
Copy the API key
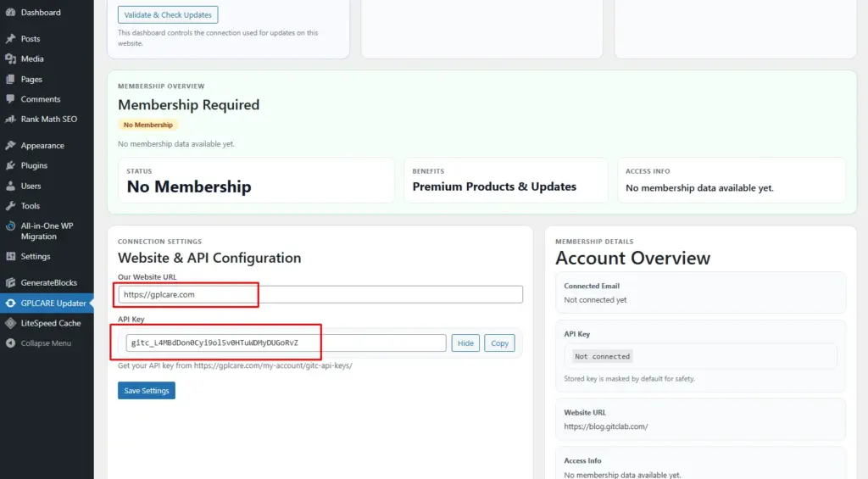(499, 343)
